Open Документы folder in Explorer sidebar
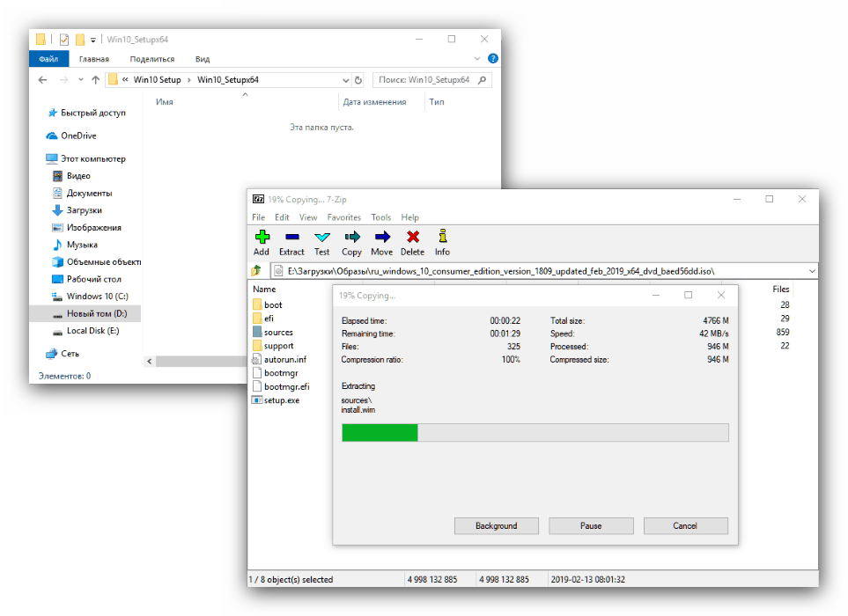This screenshot has height=616, width=848. tap(82, 193)
